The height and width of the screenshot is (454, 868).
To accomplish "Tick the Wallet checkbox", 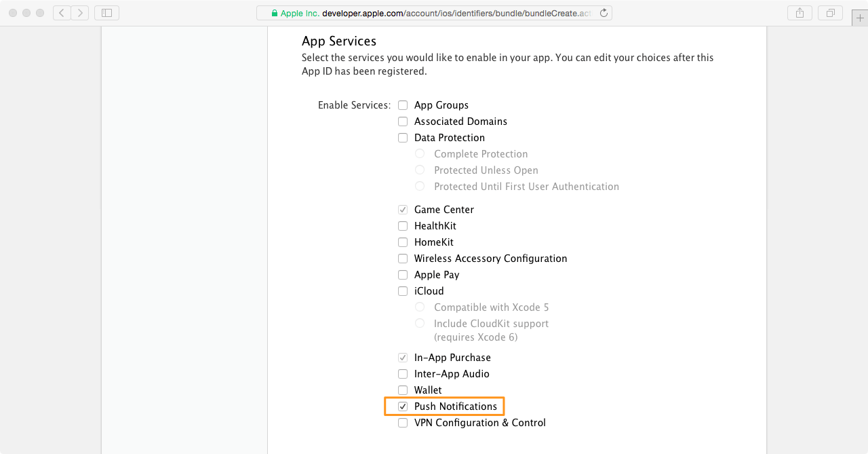I will coord(403,390).
